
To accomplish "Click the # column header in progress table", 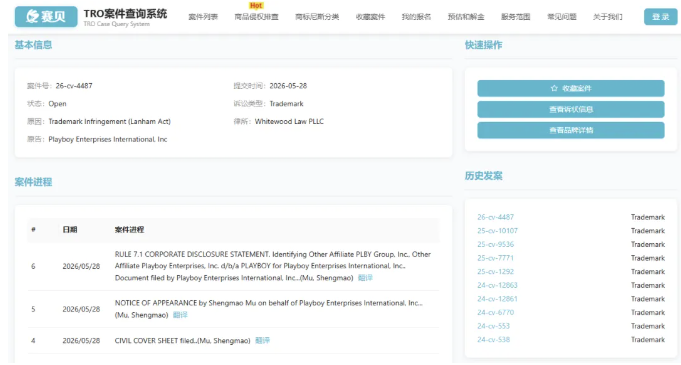I will pos(33,229).
